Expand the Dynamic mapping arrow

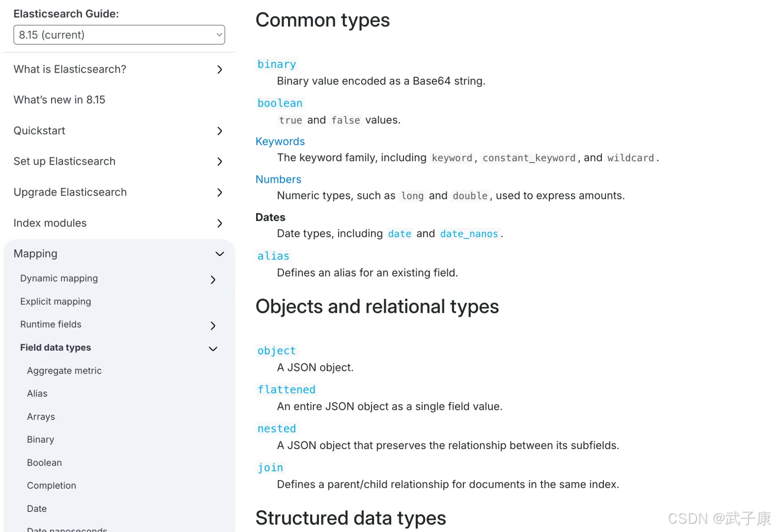click(x=213, y=280)
